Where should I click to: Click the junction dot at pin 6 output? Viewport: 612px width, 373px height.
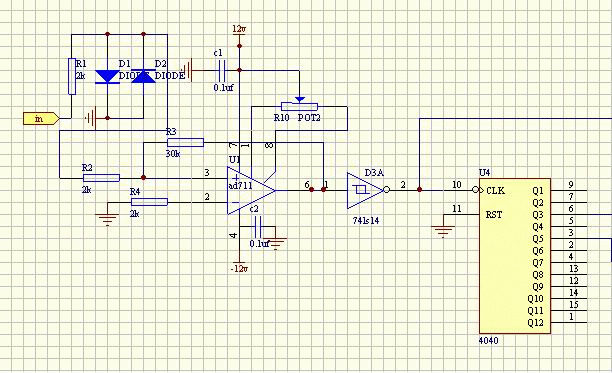click(x=311, y=190)
